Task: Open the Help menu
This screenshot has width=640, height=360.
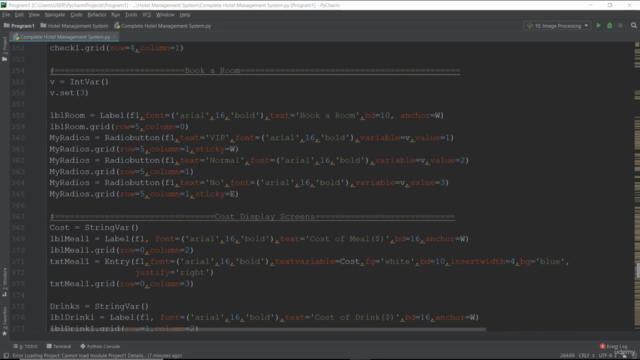Action: 185,15
